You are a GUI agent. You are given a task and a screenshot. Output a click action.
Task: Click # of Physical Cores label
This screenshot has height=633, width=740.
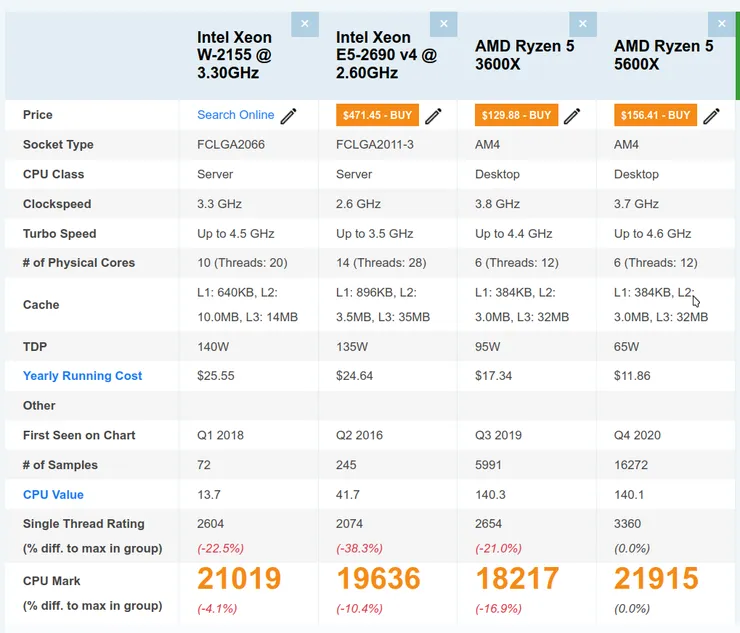[x=79, y=262]
